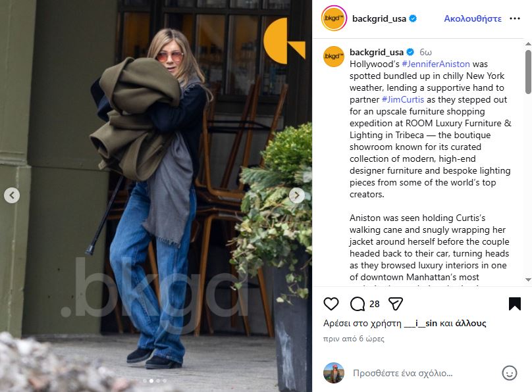Toggle the saved bookmark icon

tap(514, 304)
